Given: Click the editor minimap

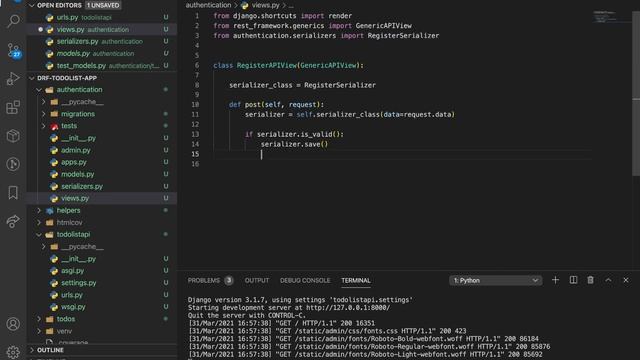Looking at the screenshot, I should (x=610, y=16).
